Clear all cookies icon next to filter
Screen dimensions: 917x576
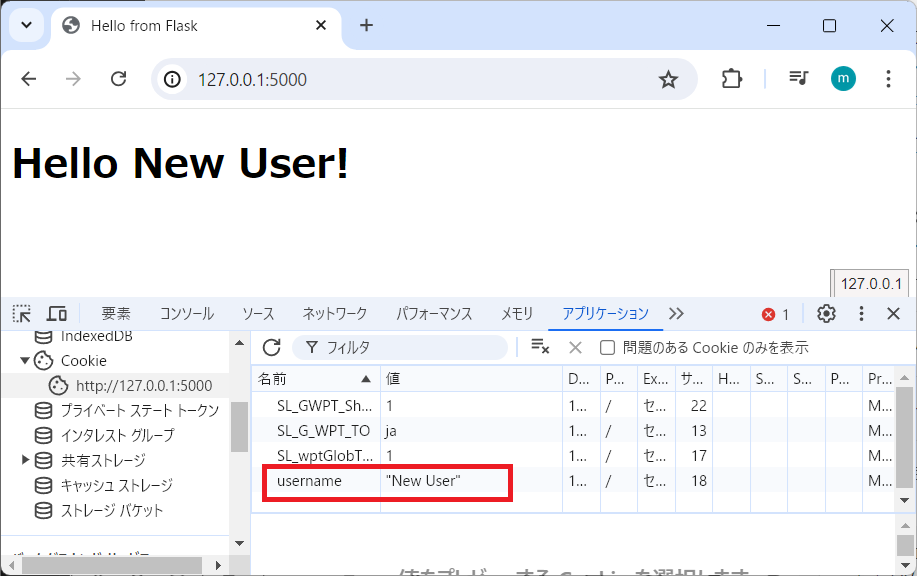pos(540,347)
